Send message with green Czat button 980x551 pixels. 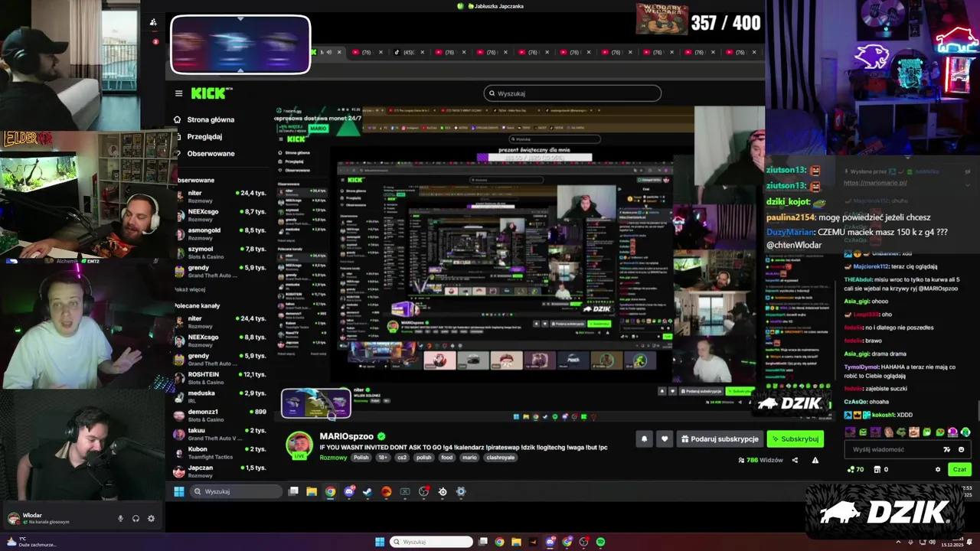pyautogui.click(x=959, y=469)
